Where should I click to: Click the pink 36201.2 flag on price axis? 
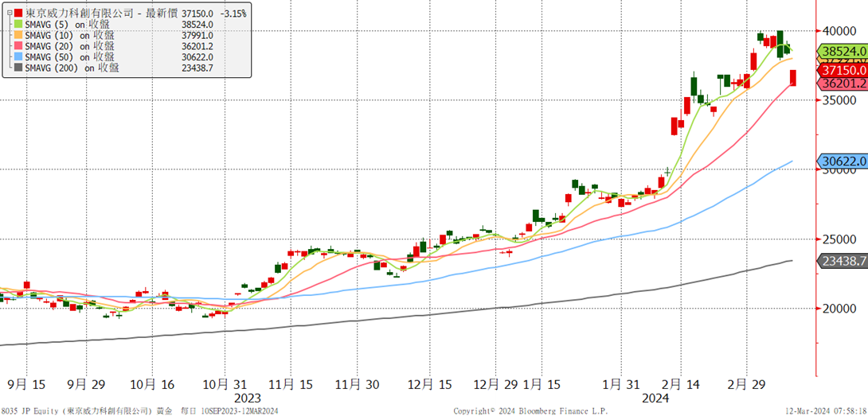pyautogui.click(x=842, y=84)
